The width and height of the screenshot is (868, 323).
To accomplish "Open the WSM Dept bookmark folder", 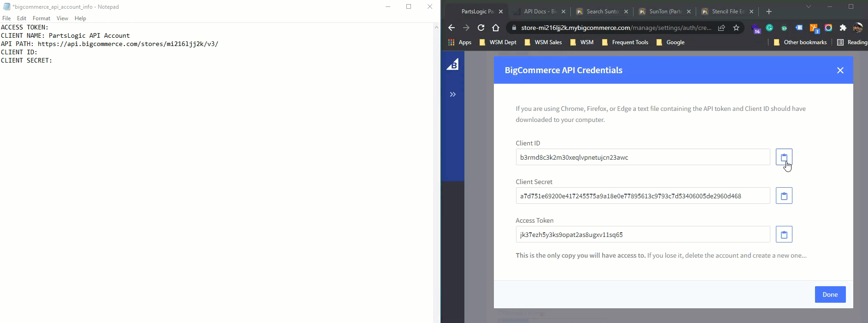I will 498,42.
